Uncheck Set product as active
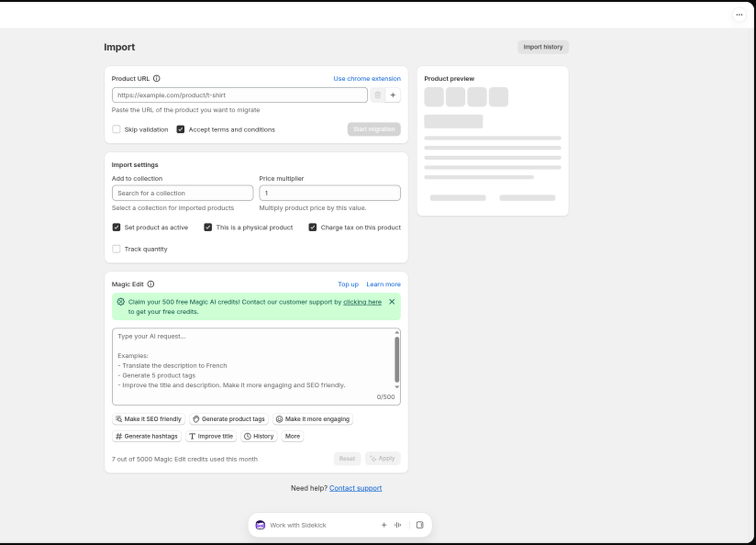Image resolution: width=756 pixels, height=545 pixels. (x=117, y=227)
